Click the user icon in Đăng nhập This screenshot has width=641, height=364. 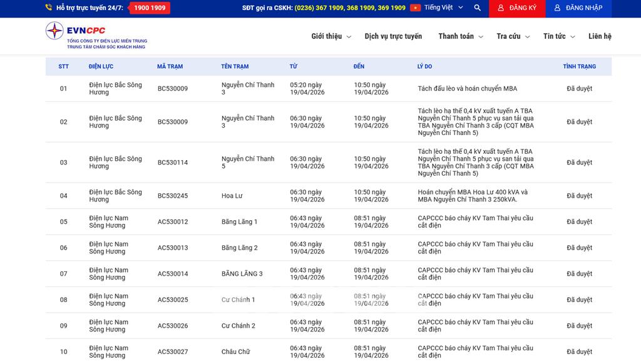coord(557,8)
